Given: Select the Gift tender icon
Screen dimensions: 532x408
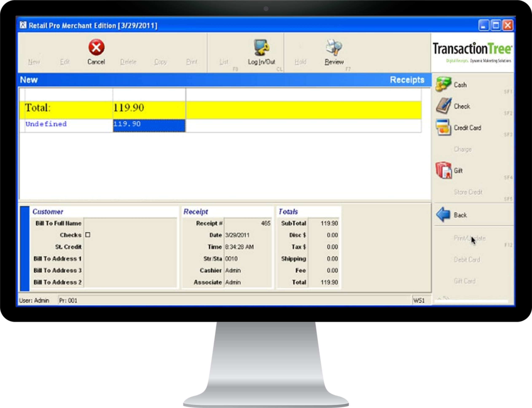Looking at the screenshot, I should click(443, 170).
